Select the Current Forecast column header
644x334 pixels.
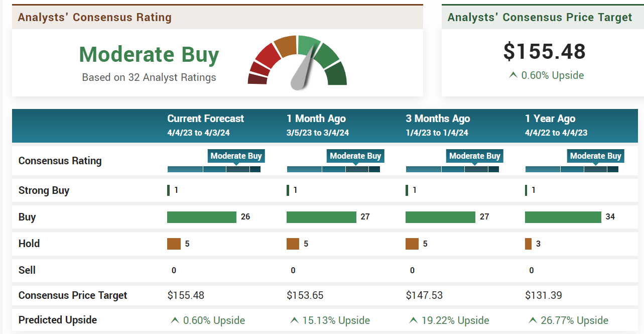[205, 119]
